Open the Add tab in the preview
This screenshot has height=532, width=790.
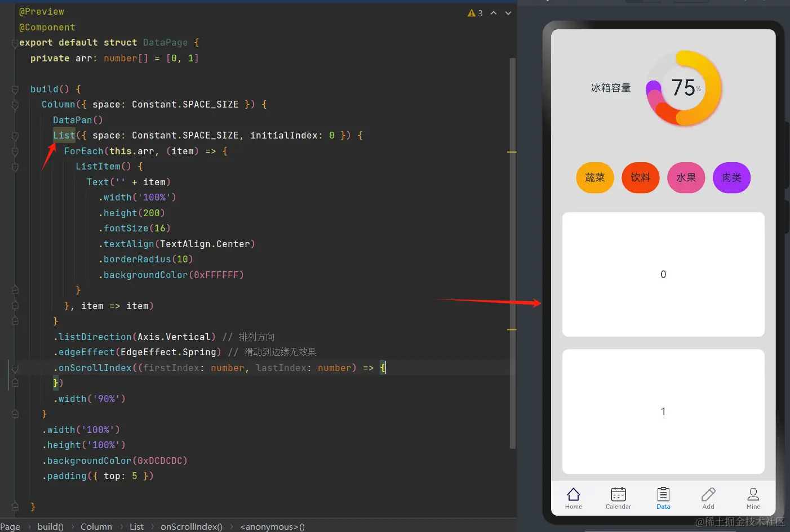[708, 498]
